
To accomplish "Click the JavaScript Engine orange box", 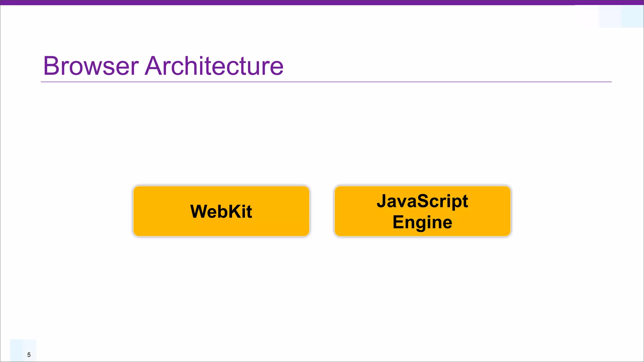I will (x=423, y=211).
